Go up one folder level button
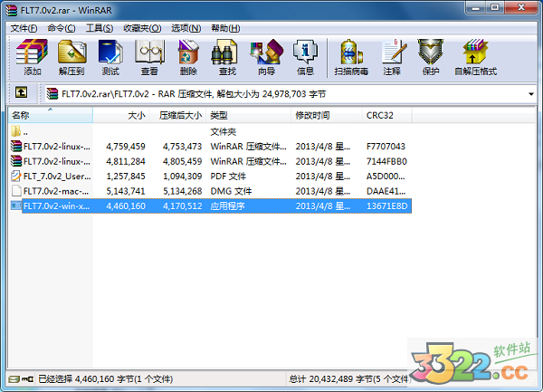543x392 pixels. click(x=21, y=93)
